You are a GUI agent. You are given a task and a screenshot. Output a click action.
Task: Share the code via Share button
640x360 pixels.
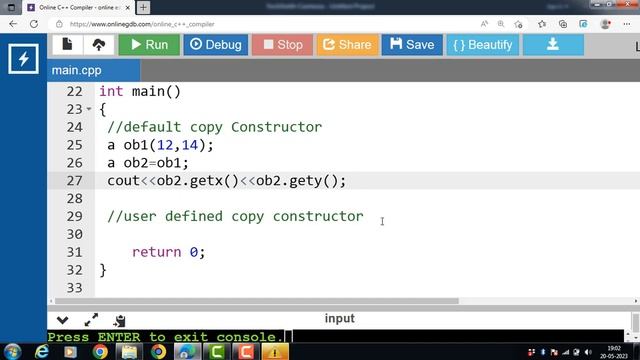click(x=347, y=44)
